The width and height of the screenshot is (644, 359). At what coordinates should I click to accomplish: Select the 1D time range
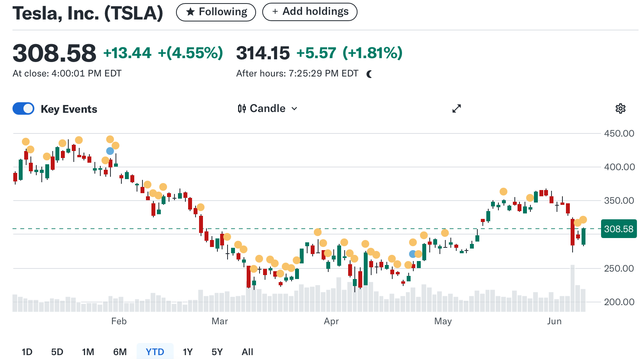click(x=27, y=352)
